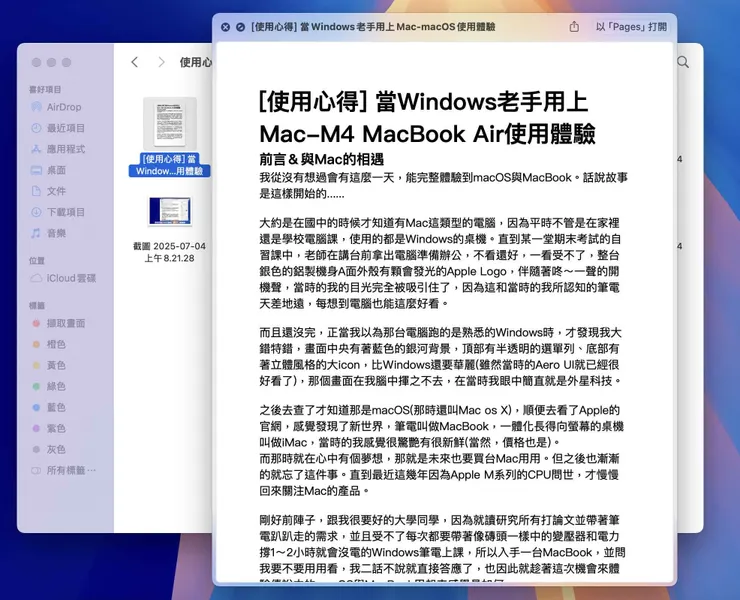The image size is (740, 600).
Task: Click the file name 截圖 2025-07-04 上午8.21.28
Action: click(x=169, y=252)
